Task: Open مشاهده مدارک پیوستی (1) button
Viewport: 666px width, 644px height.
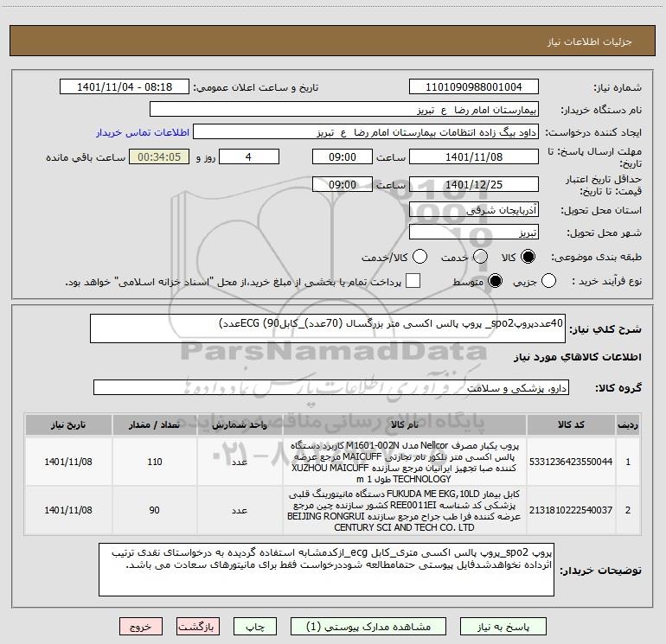Action: 368,627
